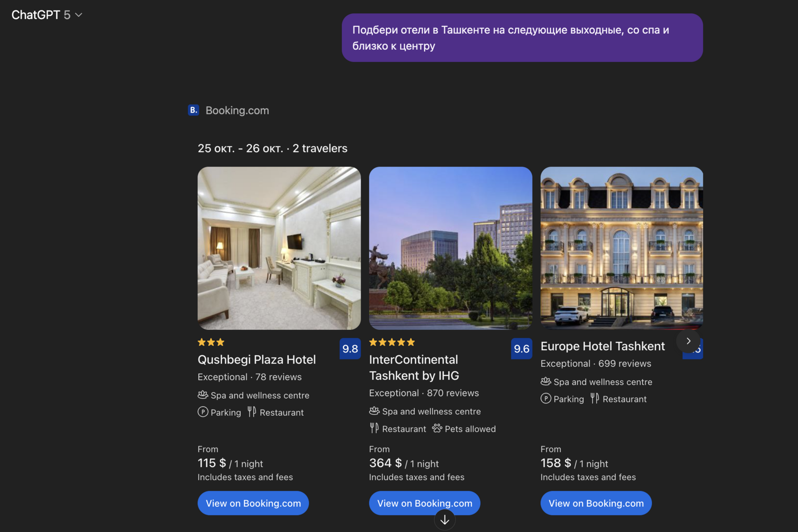The width and height of the screenshot is (798, 532).
Task: Click 'Spa and wellness centre' under InterContinental
Action: pos(431,411)
